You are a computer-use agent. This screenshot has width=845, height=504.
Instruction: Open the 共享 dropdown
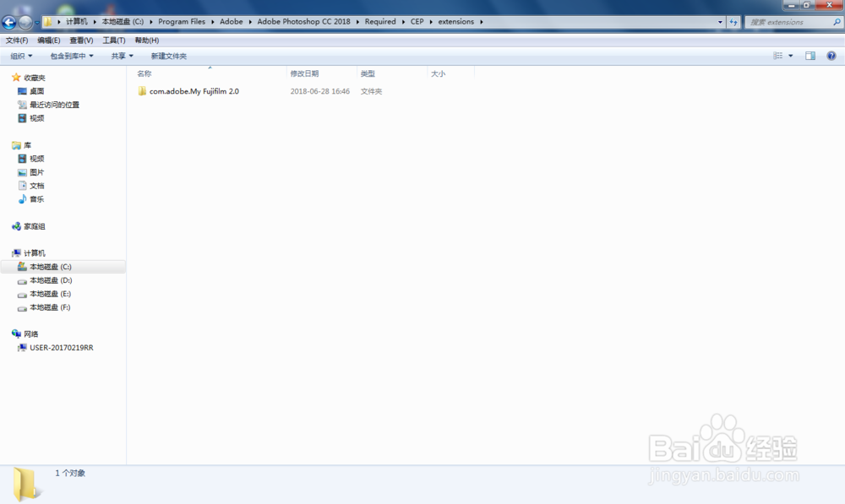[122, 56]
